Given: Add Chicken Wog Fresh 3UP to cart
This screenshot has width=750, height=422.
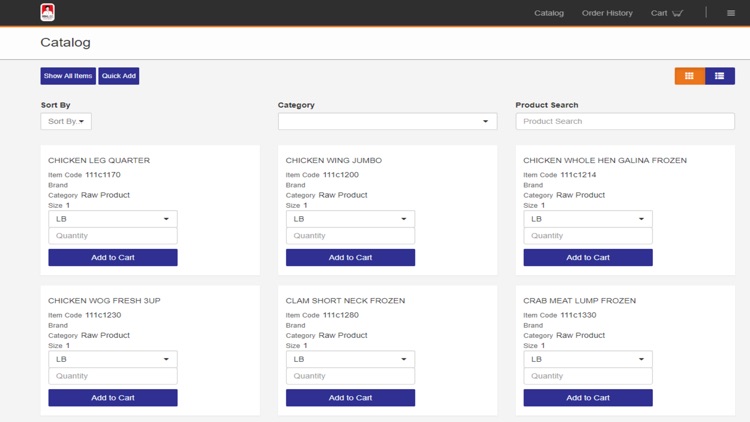Looking at the screenshot, I should 113,397.
